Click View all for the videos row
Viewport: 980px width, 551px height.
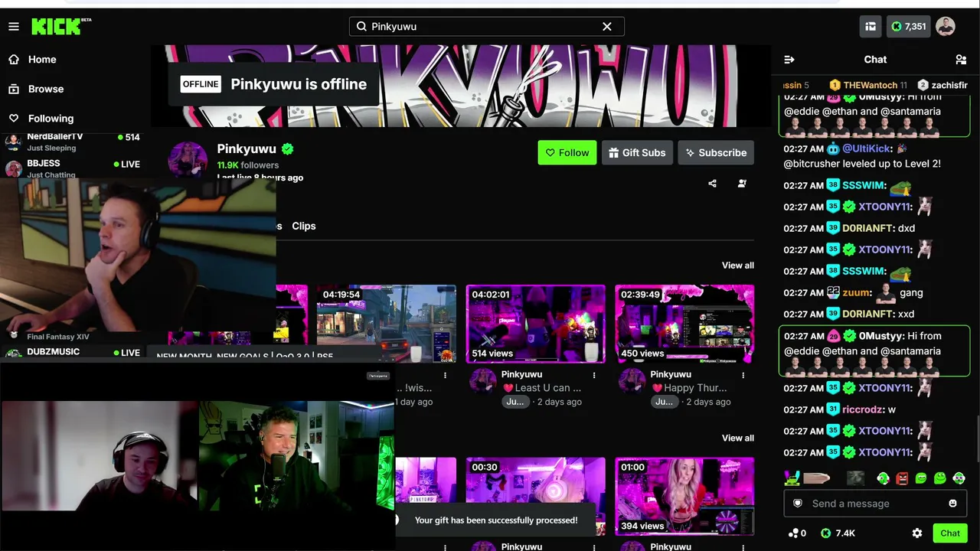pyautogui.click(x=738, y=266)
